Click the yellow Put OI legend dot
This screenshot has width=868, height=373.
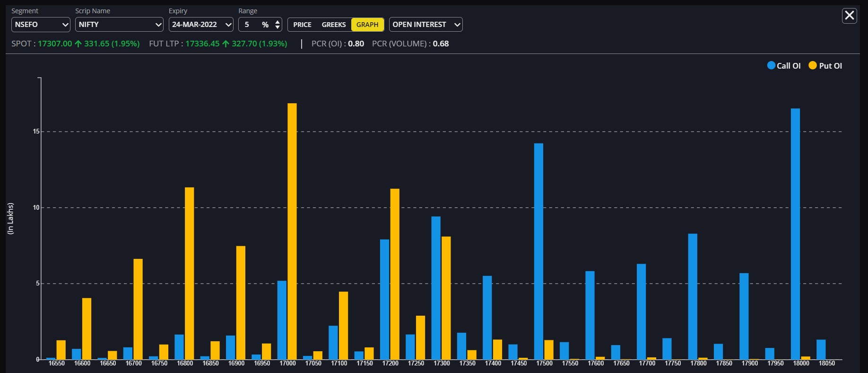click(813, 65)
